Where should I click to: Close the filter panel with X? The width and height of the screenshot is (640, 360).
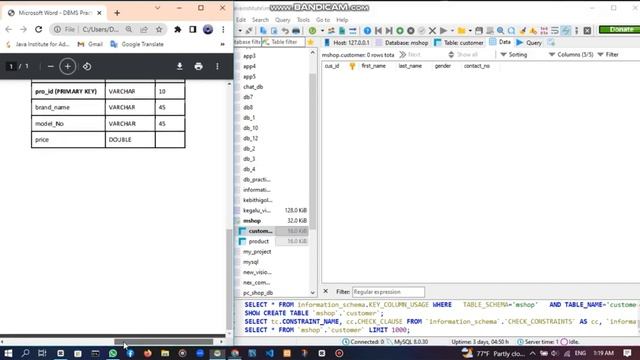[325, 291]
